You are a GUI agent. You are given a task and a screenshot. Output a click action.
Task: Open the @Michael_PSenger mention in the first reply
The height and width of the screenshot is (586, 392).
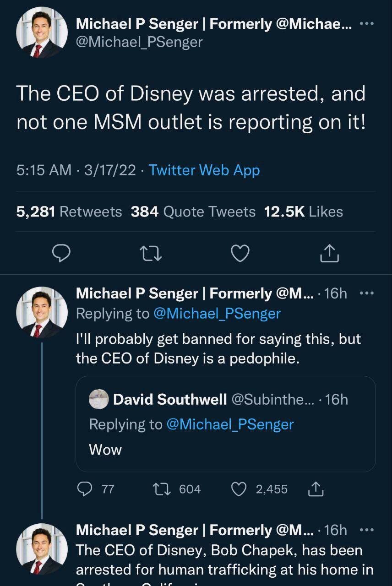[x=218, y=314]
